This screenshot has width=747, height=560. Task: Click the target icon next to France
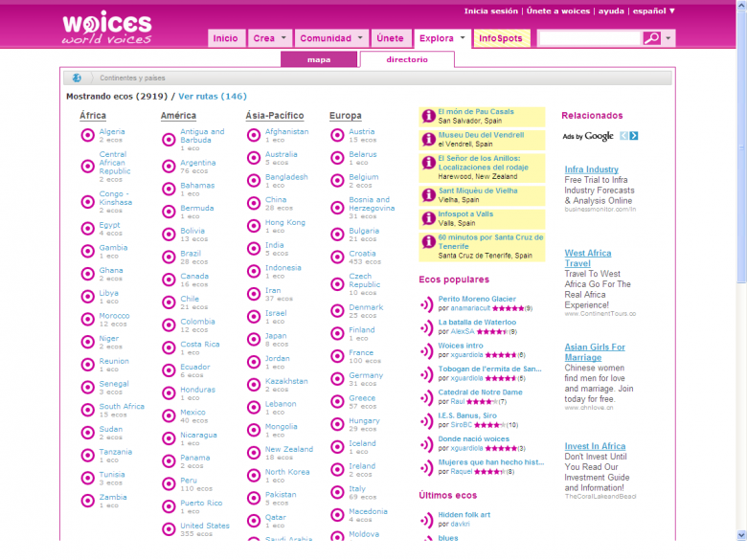(x=337, y=356)
